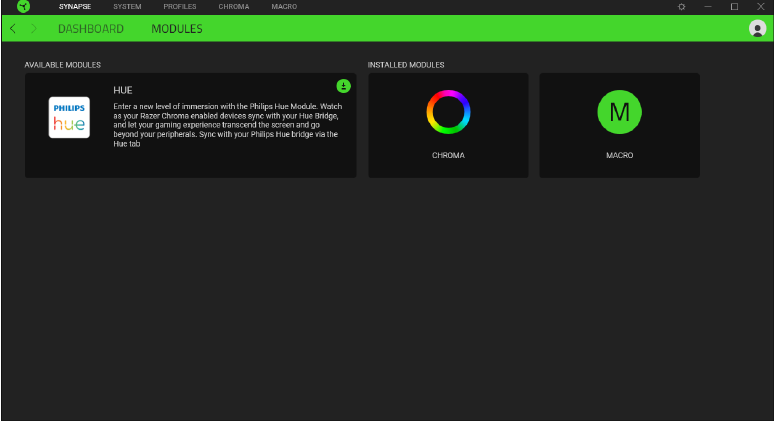Click the Available Modules heading
Viewport: 774px width, 422px height.
click(63, 65)
